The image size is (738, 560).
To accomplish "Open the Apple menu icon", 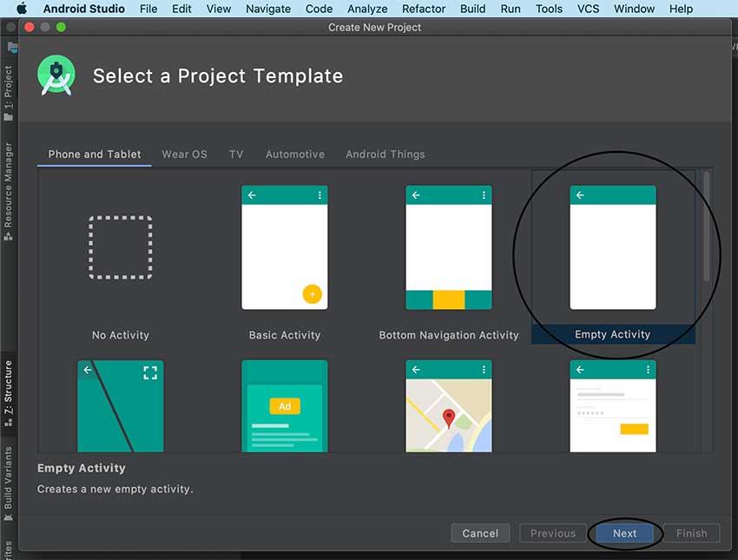I will (22, 9).
